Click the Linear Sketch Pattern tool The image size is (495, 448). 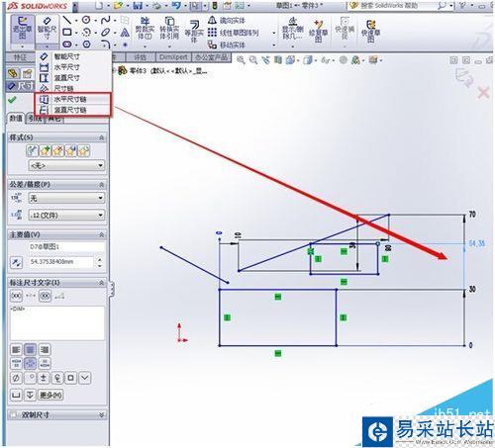233,33
